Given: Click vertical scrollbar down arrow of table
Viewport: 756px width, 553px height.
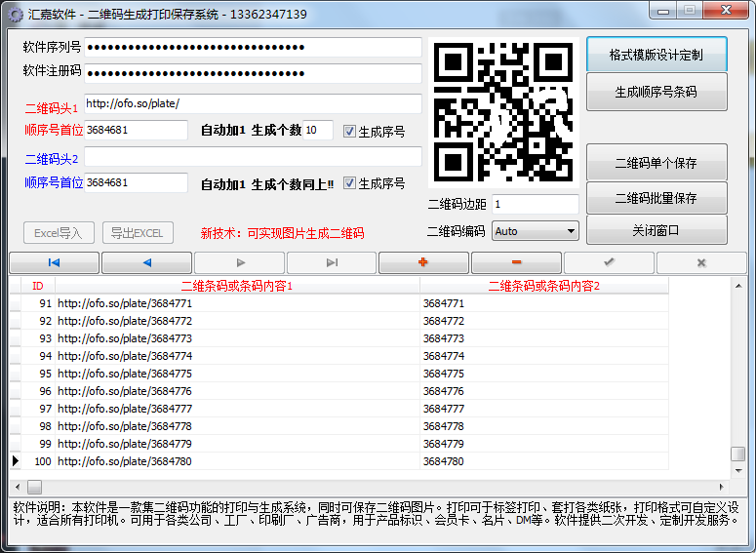Looking at the screenshot, I should click(738, 470).
